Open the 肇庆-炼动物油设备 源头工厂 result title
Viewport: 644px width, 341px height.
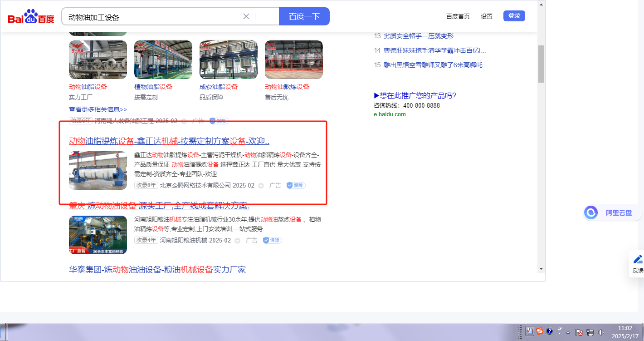pos(159,205)
